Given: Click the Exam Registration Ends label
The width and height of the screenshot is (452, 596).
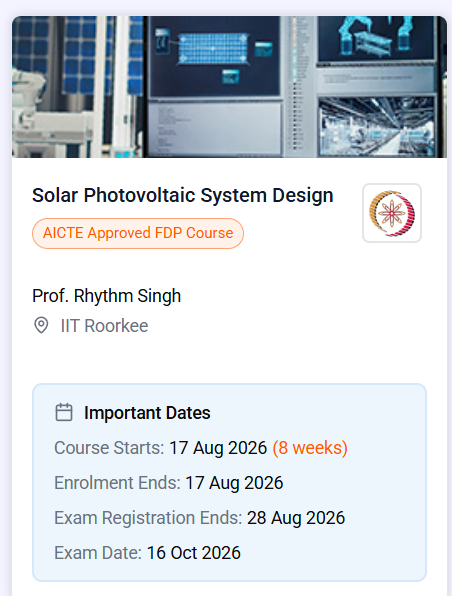Looking at the screenshot, I should coord(148,518).
